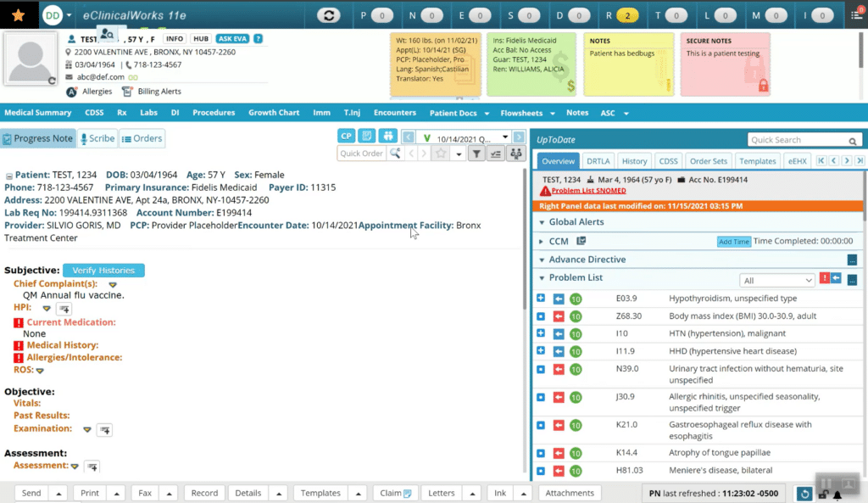Open the Templates up-arrow menu in bottom bar
This screenshot has height=503, width=868.
(x=358, y=494)
